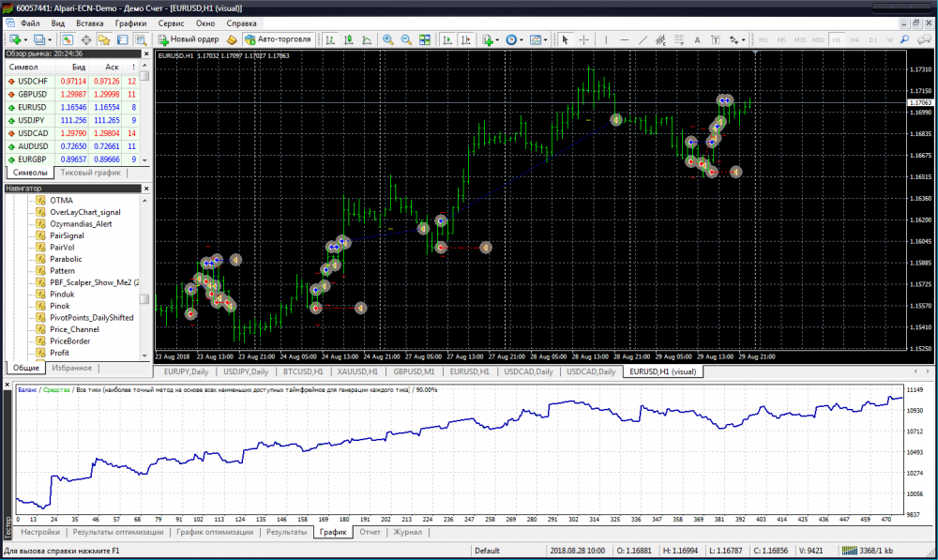
Task: Open the Журнал tab in tester
Action: click(x=407, y=532)
